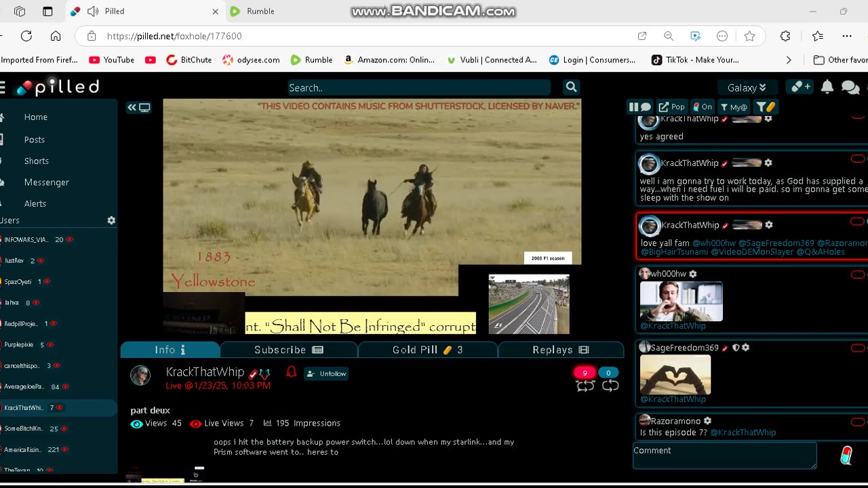This screenshot has height=488, width=868.
Task: Open the YouTube bookmark
Action: [x=112, y=60]
